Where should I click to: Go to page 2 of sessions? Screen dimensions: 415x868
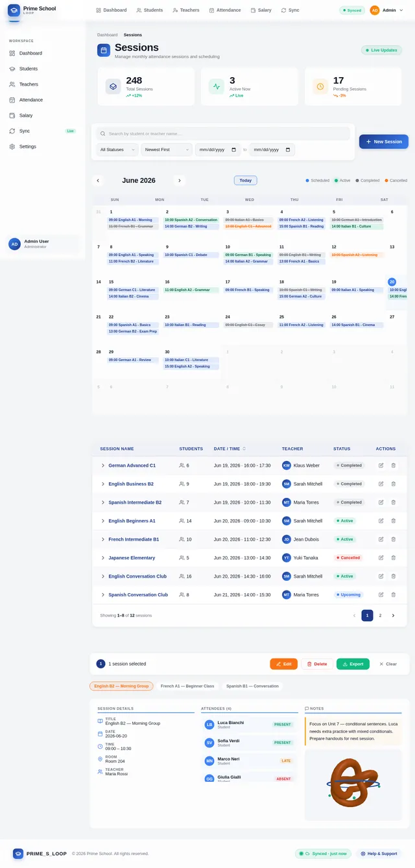380,615
